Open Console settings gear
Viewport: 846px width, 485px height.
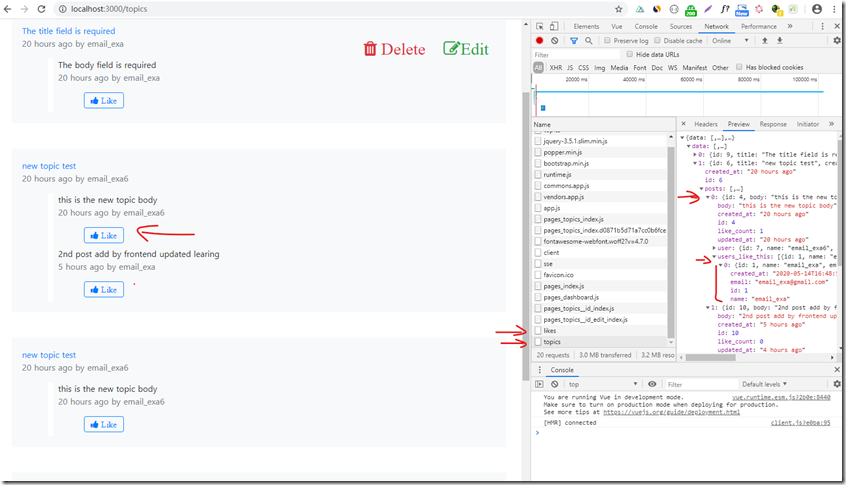837,384
